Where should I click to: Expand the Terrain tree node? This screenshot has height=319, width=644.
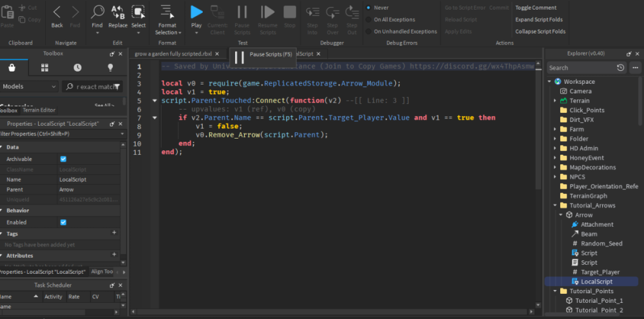[555, 101]
